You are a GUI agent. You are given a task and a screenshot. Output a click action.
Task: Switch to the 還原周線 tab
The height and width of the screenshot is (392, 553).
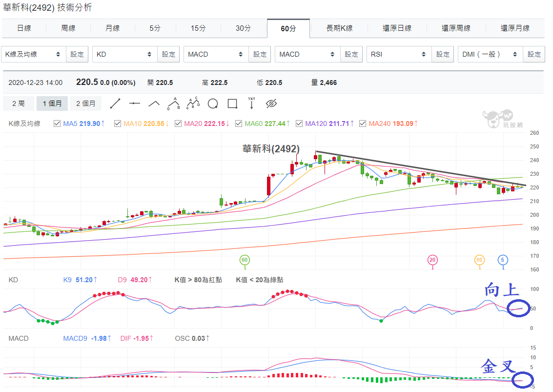tap(456, 28)
